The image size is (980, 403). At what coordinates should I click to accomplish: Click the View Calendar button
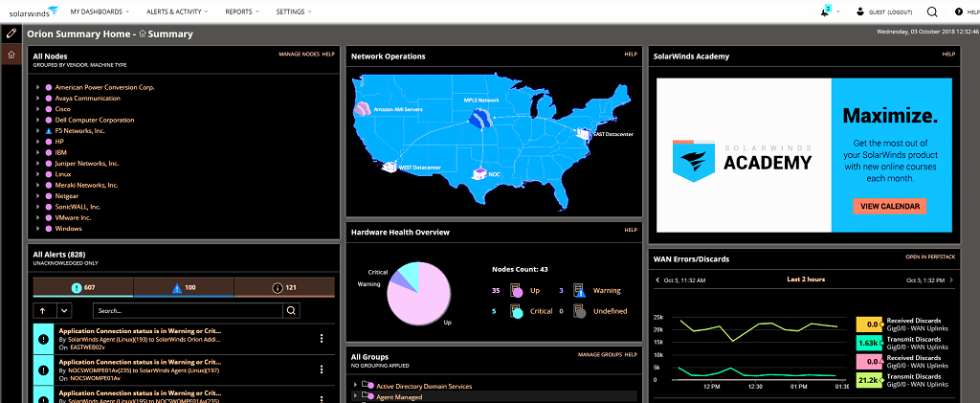click(x=889, y=206)
